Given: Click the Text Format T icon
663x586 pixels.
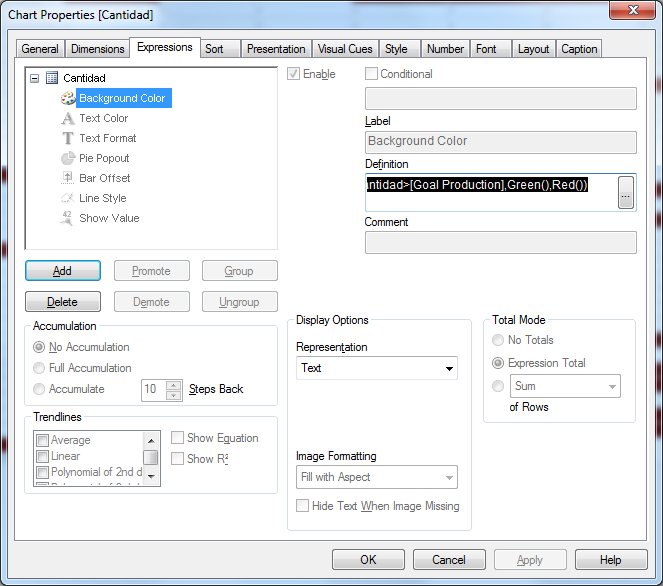Looking at the screenshot, I should [68, 138].
